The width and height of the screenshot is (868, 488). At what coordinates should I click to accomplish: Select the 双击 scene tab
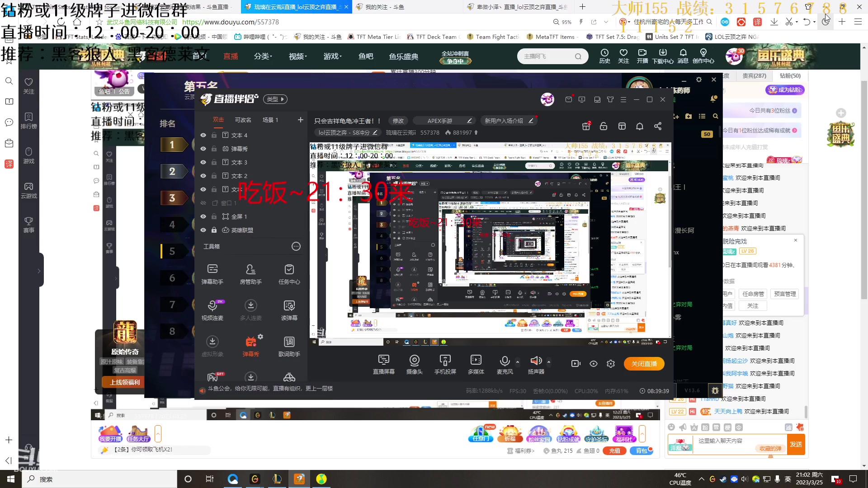(218, 120)
